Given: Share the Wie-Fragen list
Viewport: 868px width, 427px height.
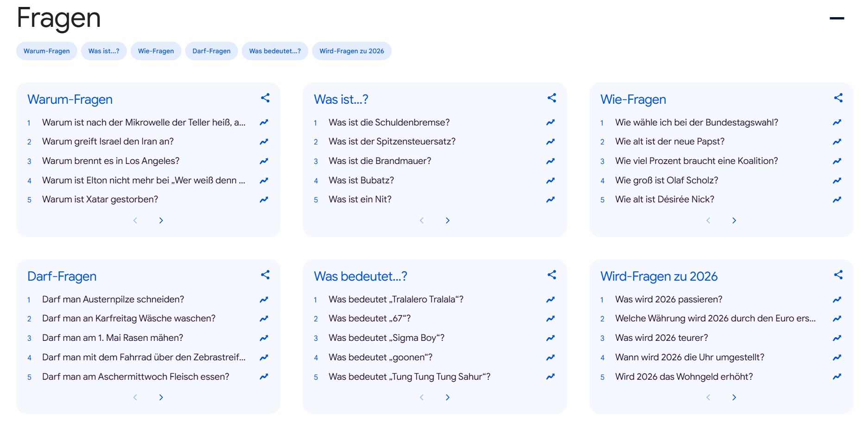Looking at the screenshot, I should (x=838, y=98).
